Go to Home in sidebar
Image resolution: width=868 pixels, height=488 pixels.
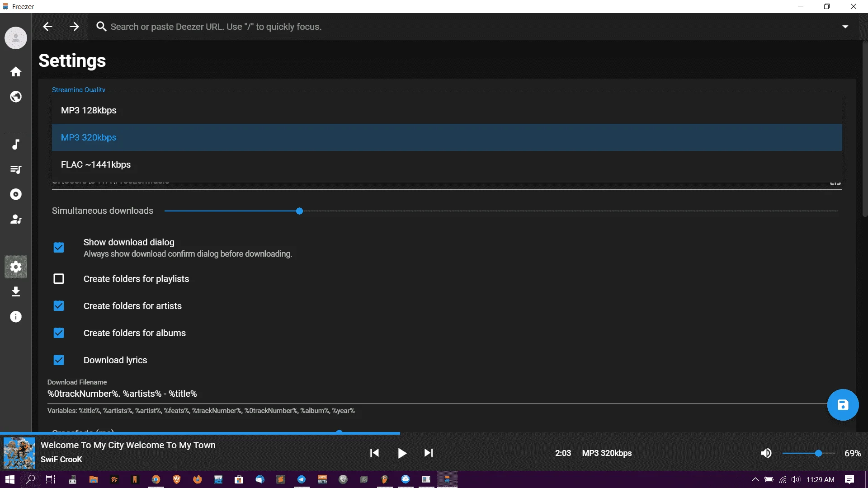16,72
